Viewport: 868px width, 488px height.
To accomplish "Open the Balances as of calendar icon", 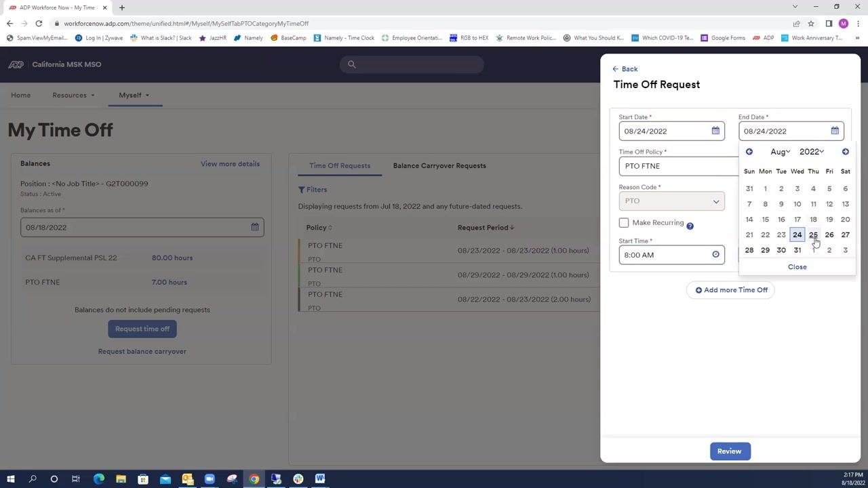I will coord(255,227).
